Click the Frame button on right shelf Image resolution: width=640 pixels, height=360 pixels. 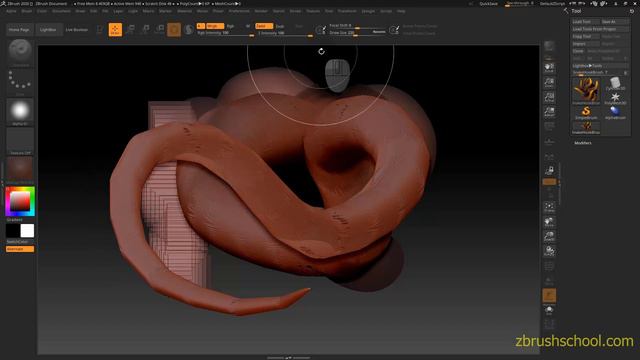[x=549, y=207]
